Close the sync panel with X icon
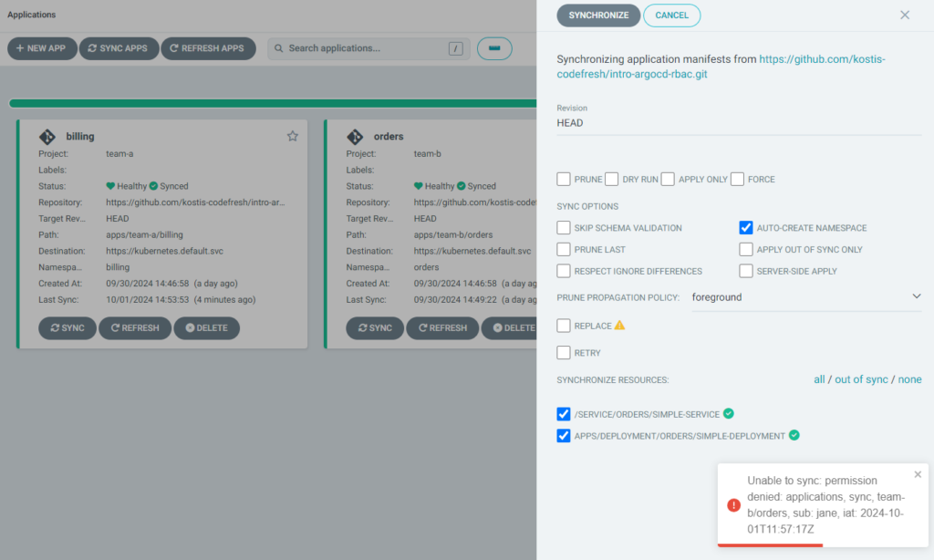Image resolution: width=934 pixels, height=560 pixels. click(x=905, y=15)
